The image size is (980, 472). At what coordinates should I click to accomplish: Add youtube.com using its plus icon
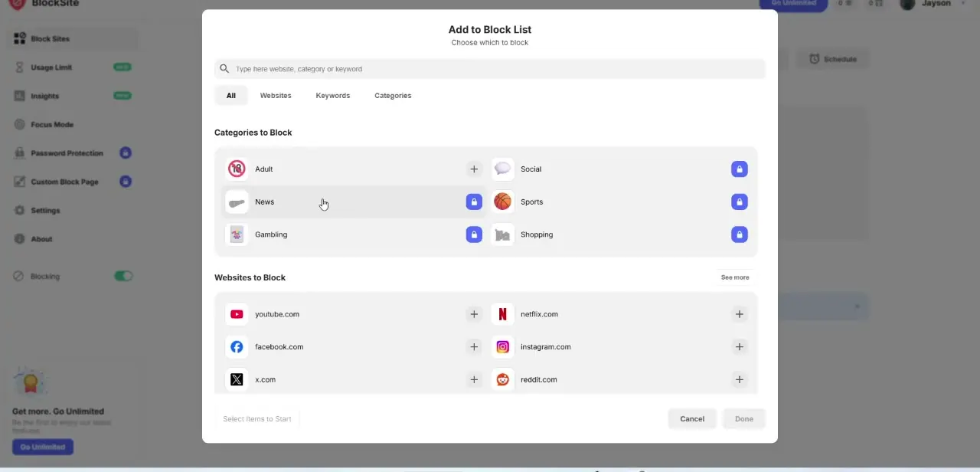point(474,314)
